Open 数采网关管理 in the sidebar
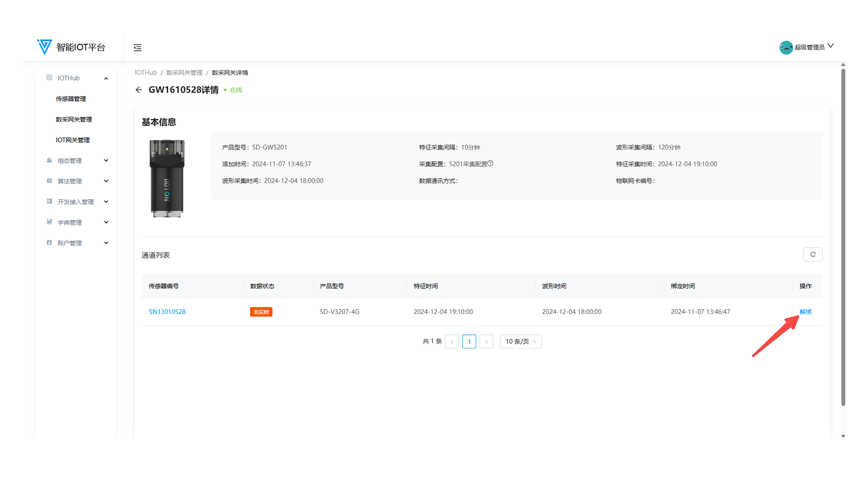The height and width of the screenshot is (488, 868). click(x=74, y=119)
